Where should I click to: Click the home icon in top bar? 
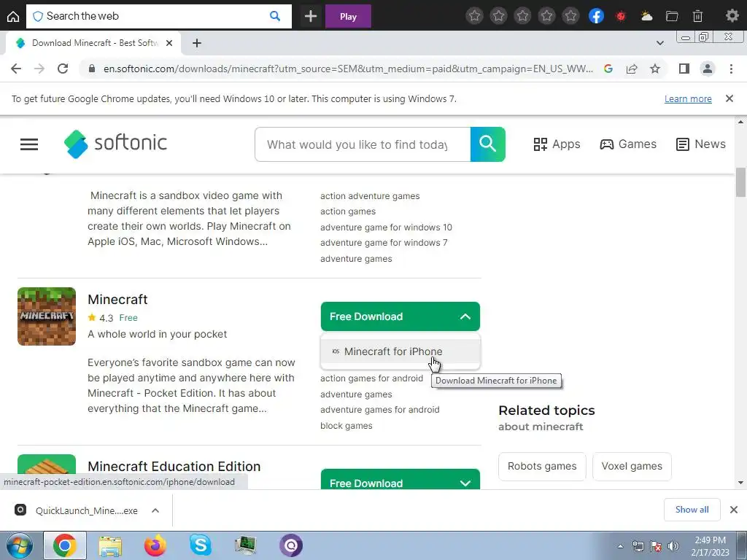pos(13,16)
